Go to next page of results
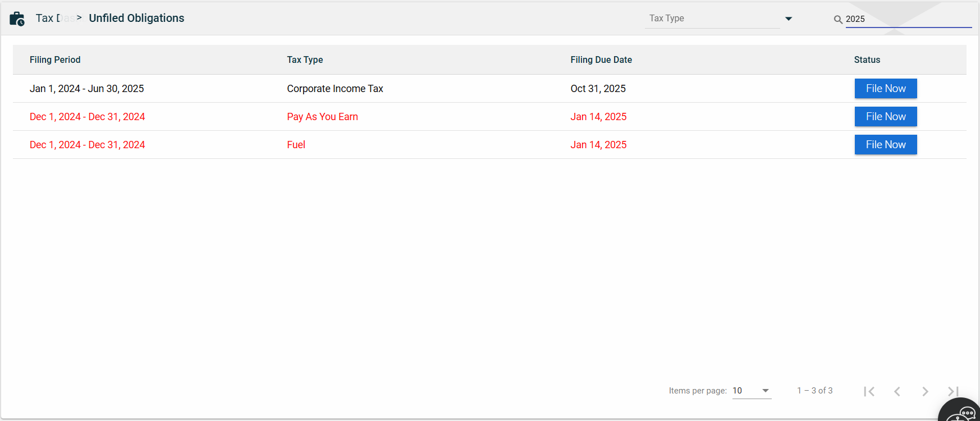Image resolution: width=980 pixels, height=421 pixels. click(925, 391)
